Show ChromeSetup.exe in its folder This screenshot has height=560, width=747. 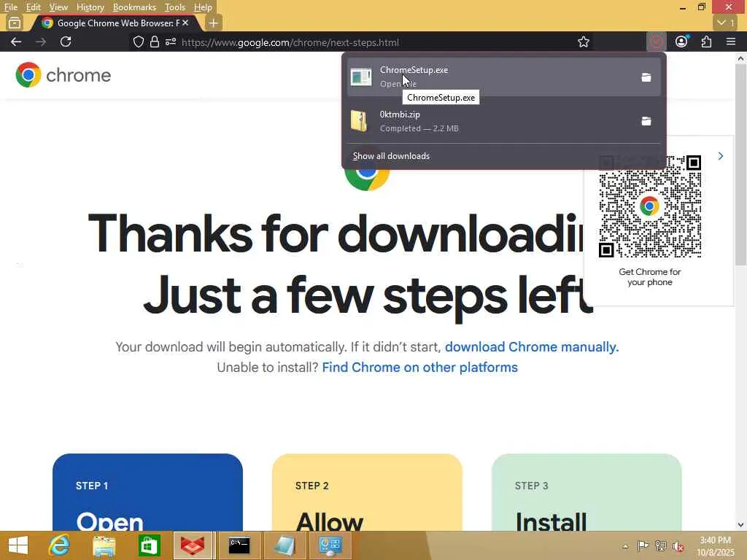click(646, 77)
